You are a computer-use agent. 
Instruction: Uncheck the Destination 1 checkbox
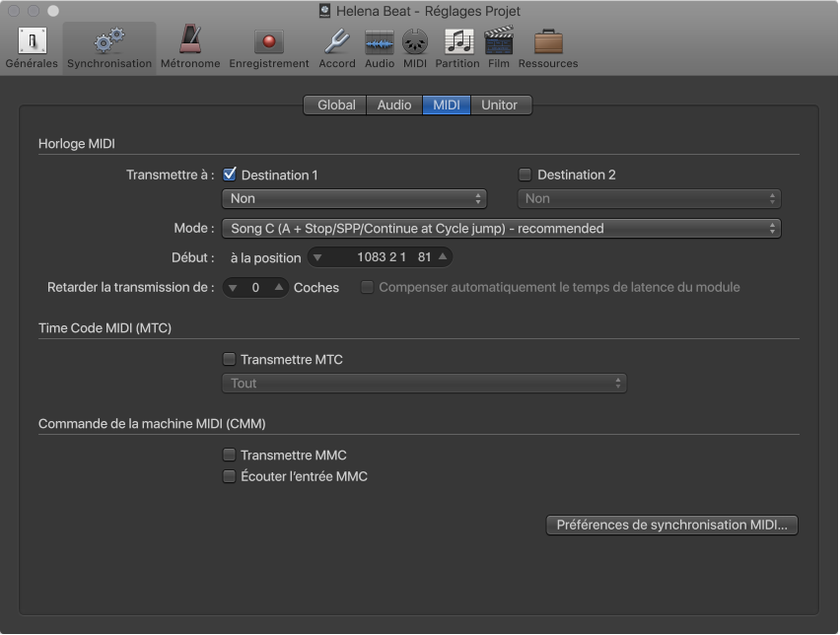tap(230, 175)
